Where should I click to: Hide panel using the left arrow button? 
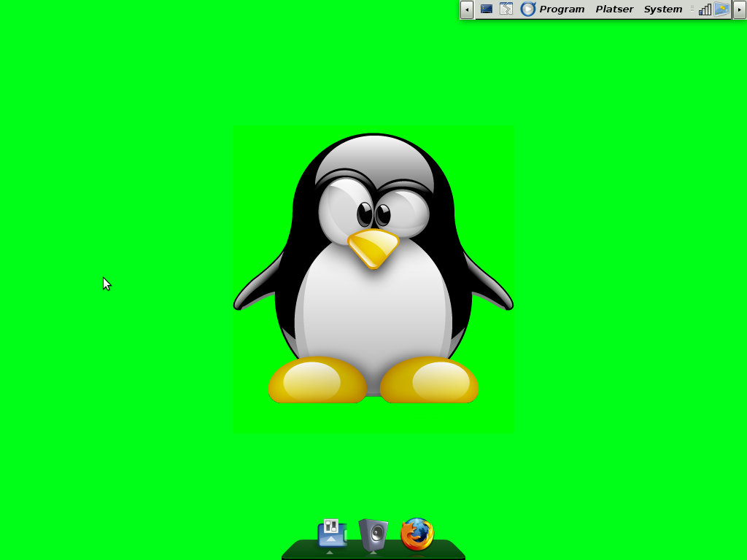(x=467, y=9)
